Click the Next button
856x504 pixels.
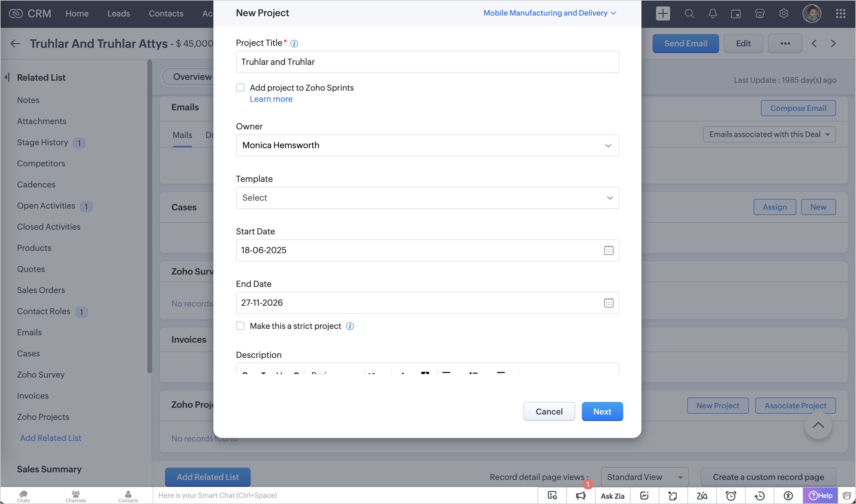point(602,411)
